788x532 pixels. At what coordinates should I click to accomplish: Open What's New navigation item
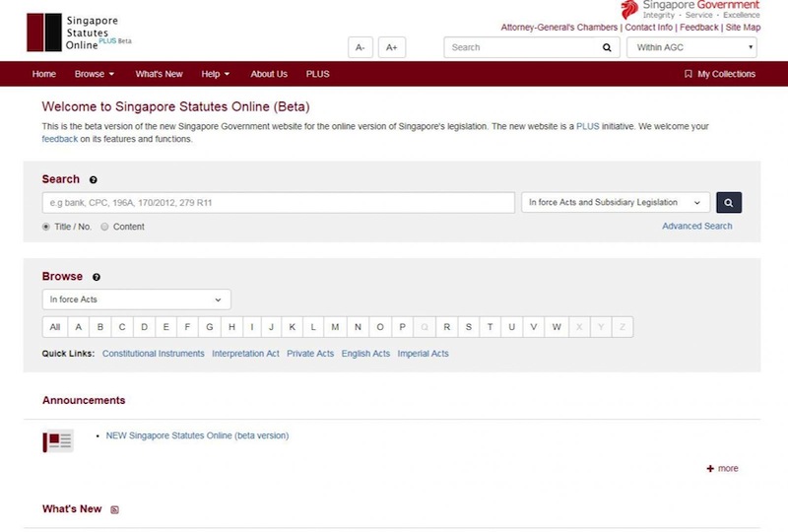[159, 74]
